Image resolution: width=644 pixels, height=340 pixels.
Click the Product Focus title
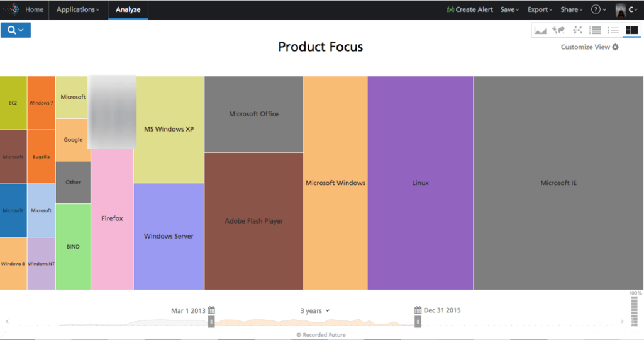(x=320, y=47)
